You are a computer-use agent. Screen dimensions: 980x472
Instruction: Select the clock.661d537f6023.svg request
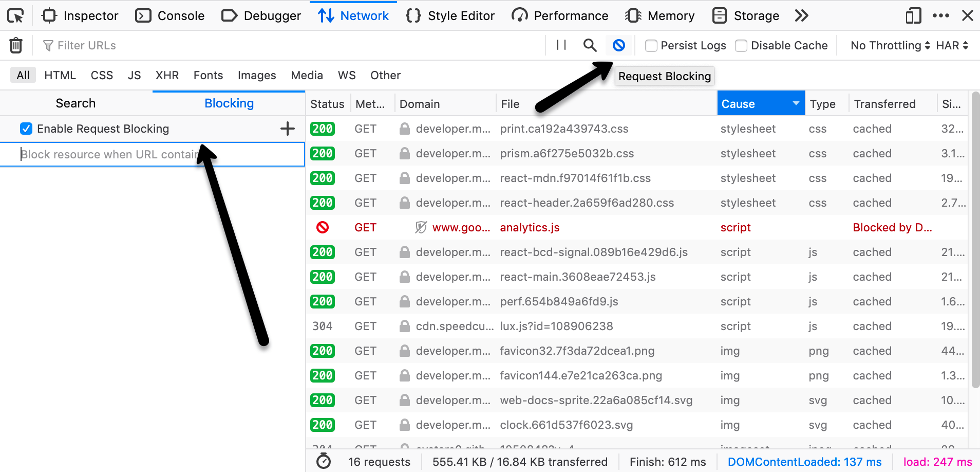637,425
